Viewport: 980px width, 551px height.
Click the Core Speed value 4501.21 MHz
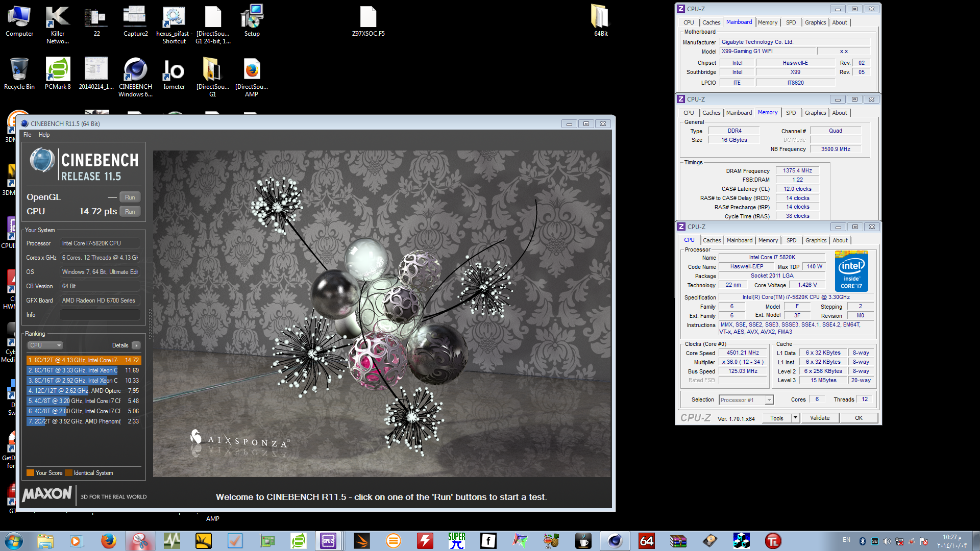click(743, 353)
